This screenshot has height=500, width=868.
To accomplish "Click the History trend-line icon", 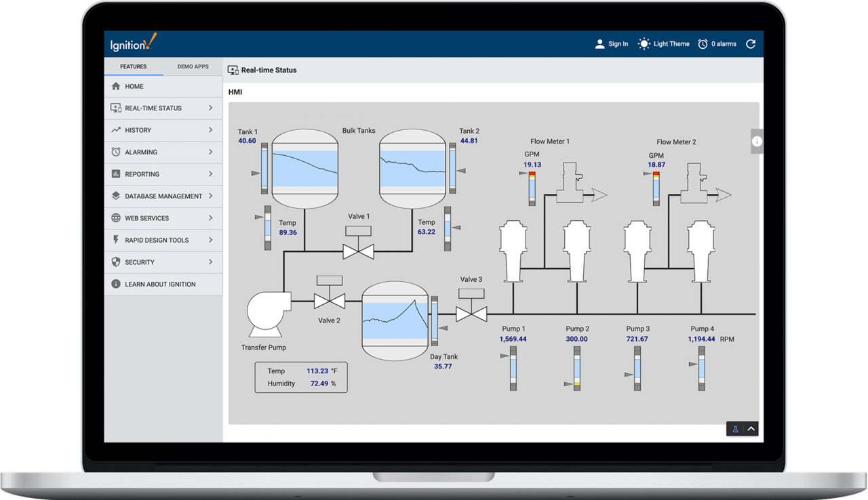I will tap(116, 130).
